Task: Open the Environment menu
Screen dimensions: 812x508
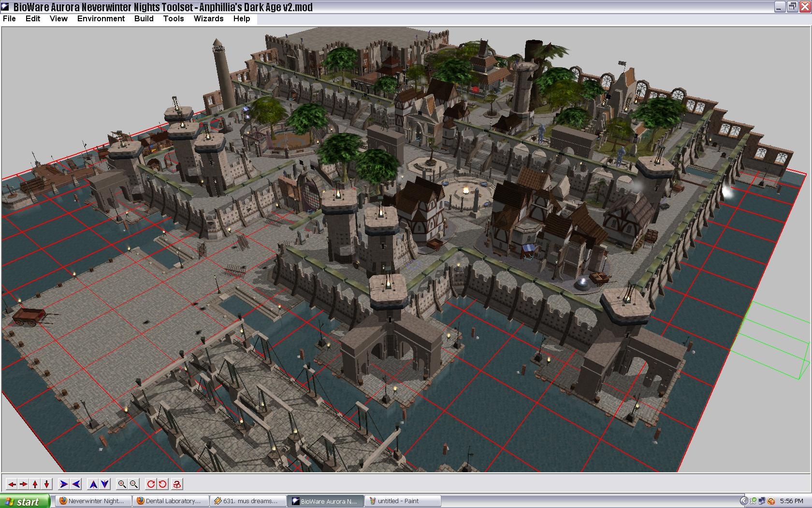Action: [x=101, y=18]
